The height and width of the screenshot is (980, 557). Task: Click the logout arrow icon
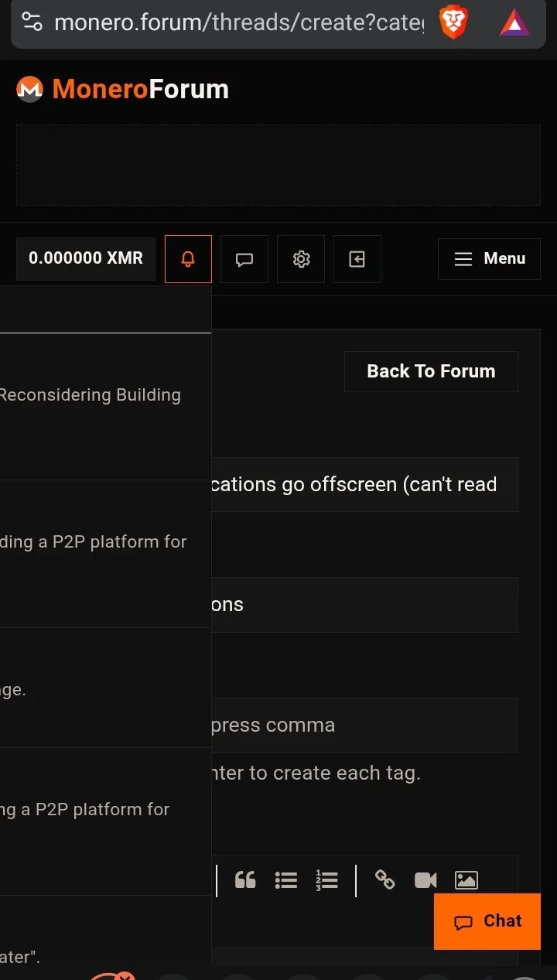point(357,259)
